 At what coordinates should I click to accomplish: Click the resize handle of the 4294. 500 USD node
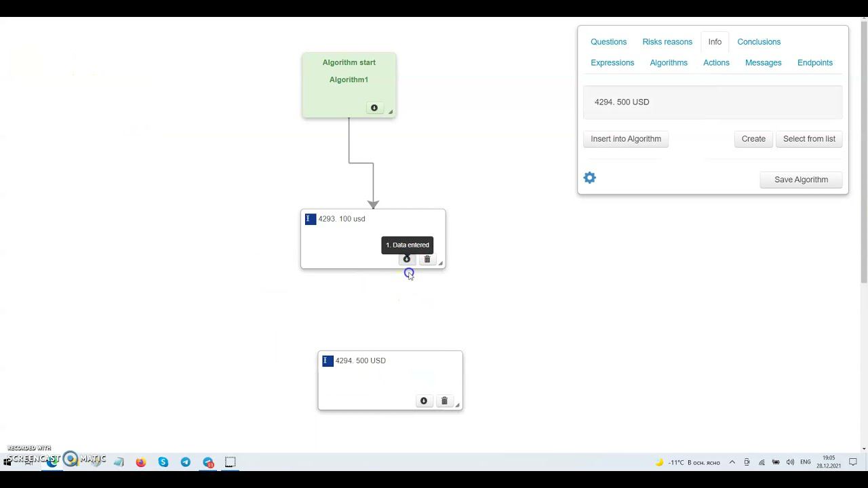pos(458,405)
